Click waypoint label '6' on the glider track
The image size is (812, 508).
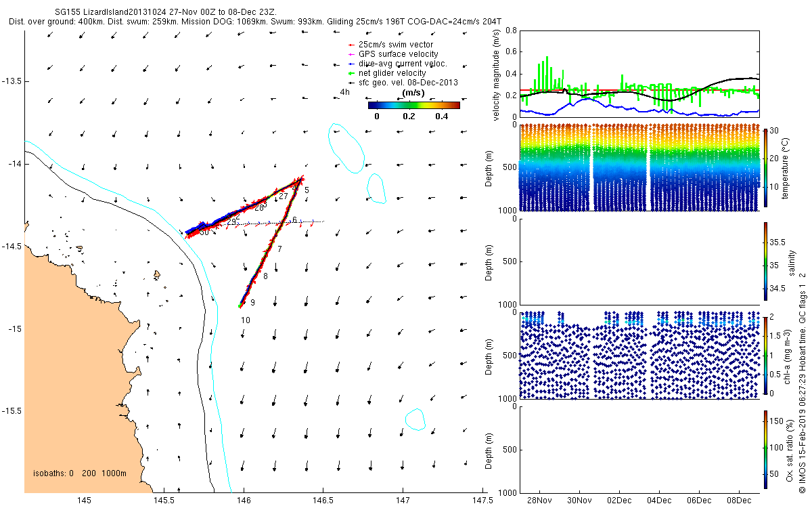point(295,220)
